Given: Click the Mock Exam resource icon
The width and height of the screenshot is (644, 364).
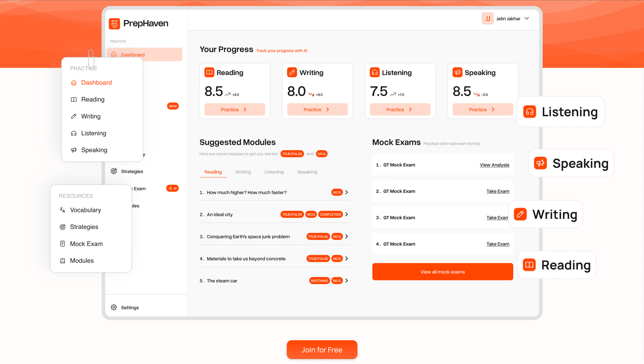Looking at the screenshot, I should point(62,243).
